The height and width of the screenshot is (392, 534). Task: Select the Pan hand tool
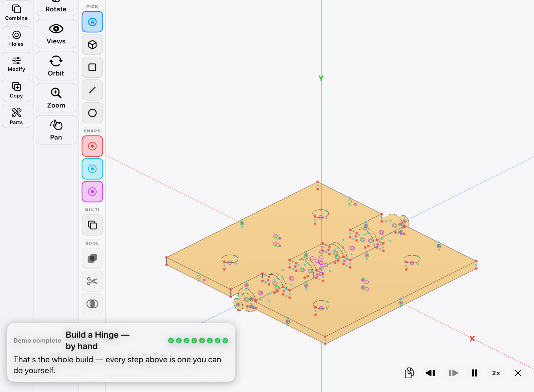pos(56,130)
